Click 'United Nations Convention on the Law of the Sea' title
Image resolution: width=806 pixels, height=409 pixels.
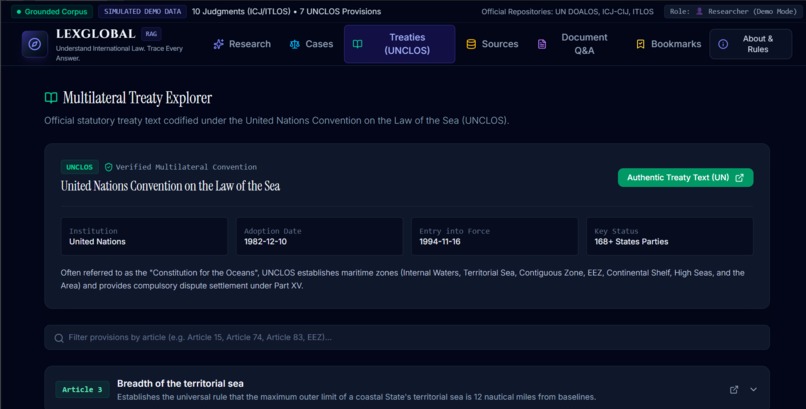pos(170,186)
